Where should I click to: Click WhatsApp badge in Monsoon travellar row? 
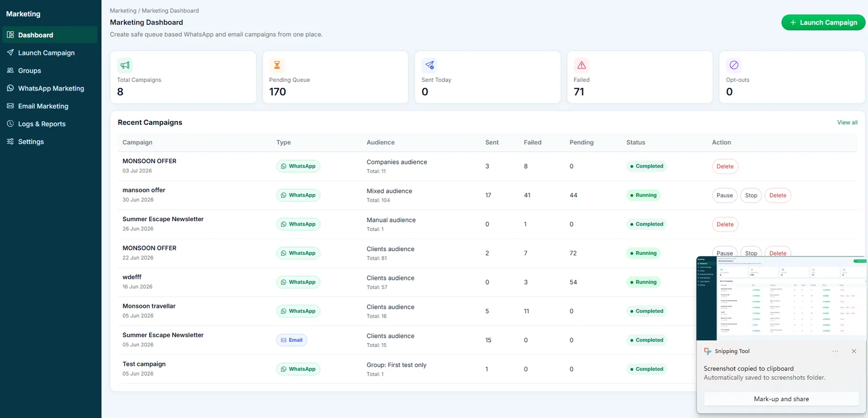click(x=298, y=311)
